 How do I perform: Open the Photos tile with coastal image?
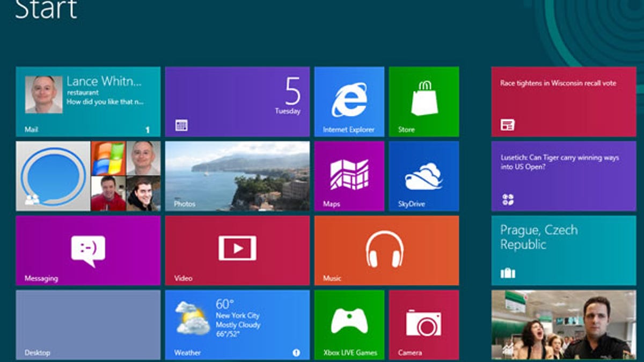click(x=237, y=176)
